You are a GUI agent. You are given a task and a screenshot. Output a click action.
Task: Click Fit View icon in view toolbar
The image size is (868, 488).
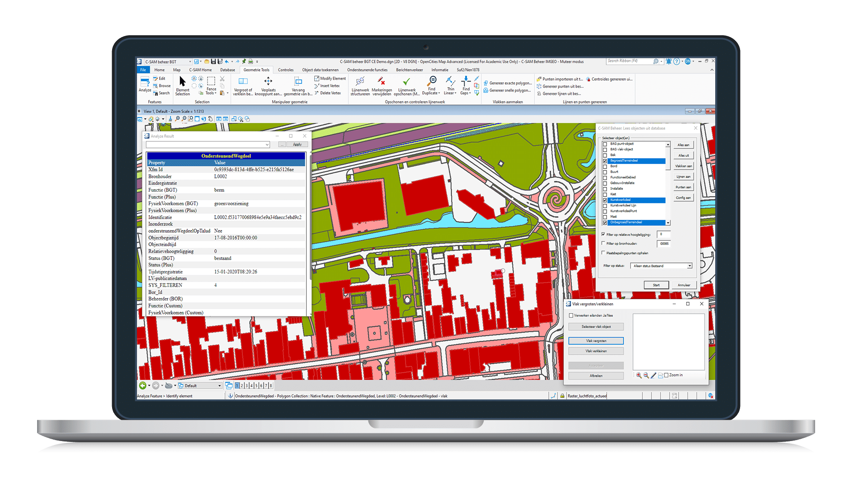pyautogui.click(x=197, y=119)
